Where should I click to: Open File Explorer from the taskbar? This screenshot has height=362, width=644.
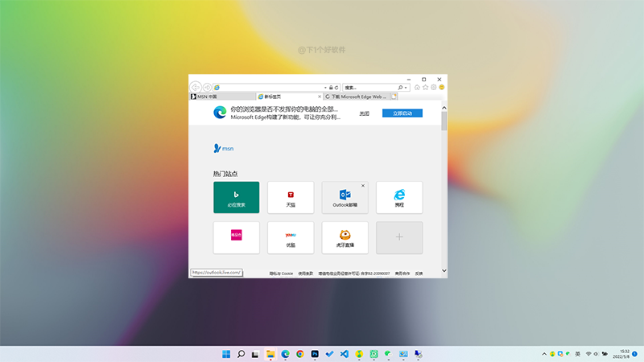(x=270, y=354)
